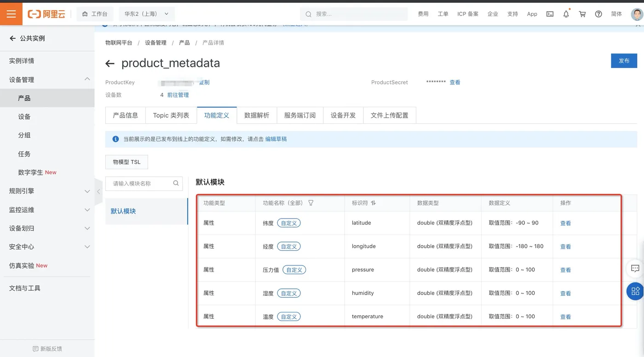The width and height of the screenshot is (644, 357).
Task: Open the 工单 top menu
Action: coord(443,14)
